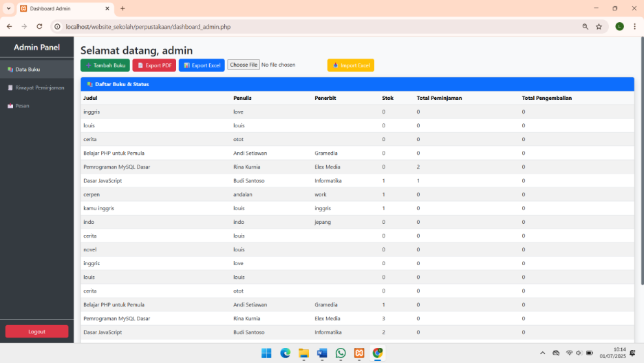Open XAMPP from the taskbar
The height and width of the screenshot is (363, 644).
point(359,353)
